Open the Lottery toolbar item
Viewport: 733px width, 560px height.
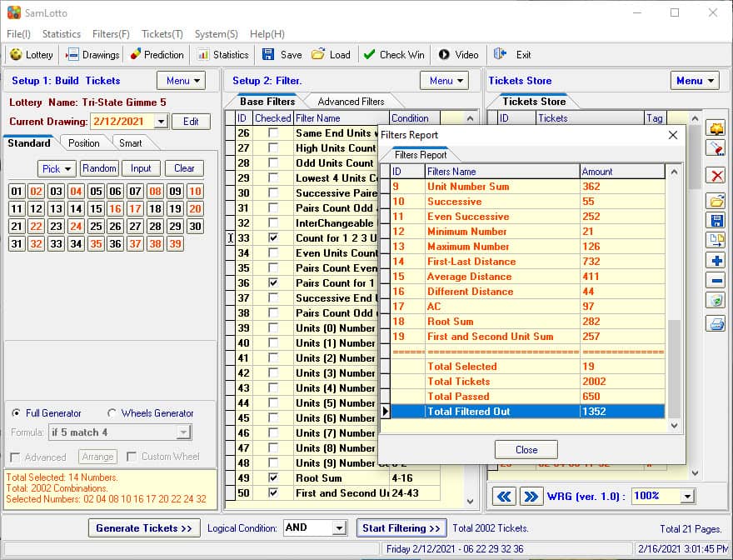(x=32, y=55)
